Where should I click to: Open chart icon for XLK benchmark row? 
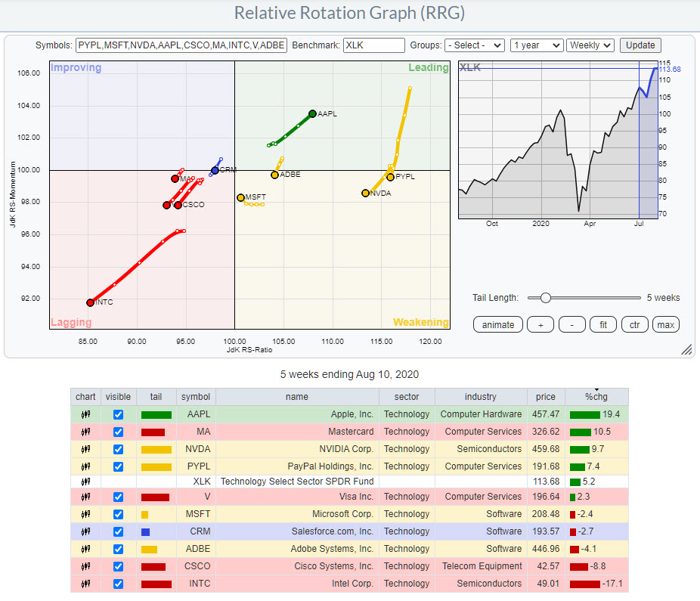pos(85,482)
